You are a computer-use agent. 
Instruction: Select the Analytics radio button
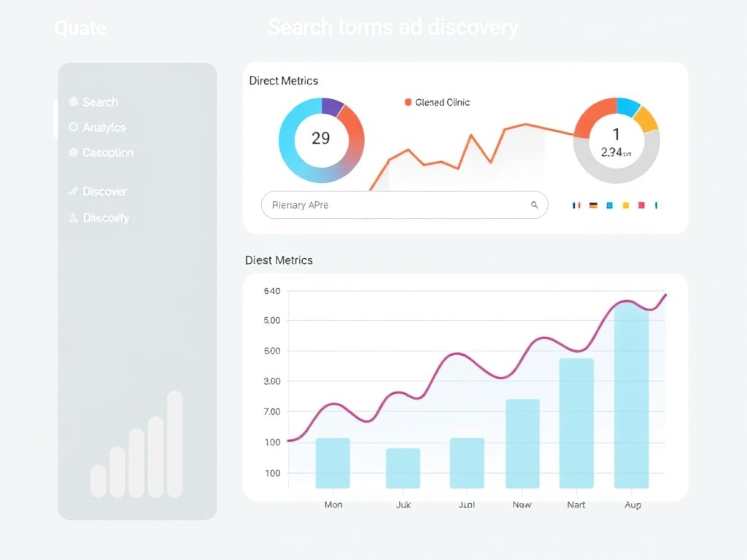(74, 127)
